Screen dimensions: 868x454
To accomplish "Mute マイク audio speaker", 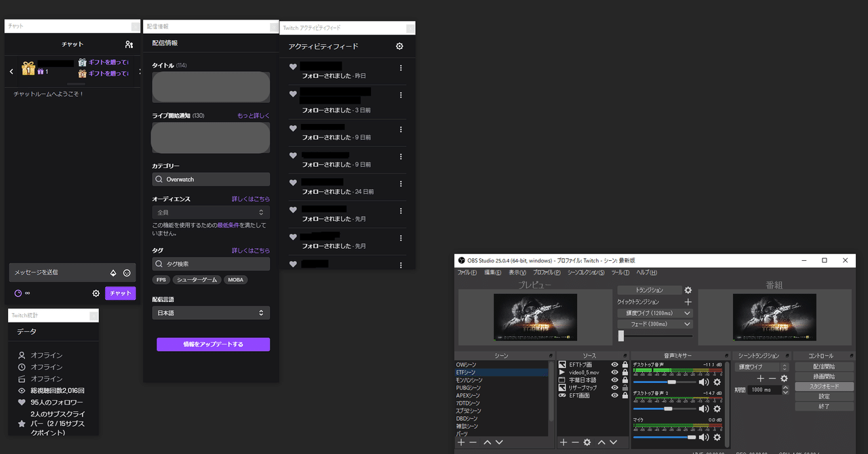I will click(704, 437).
